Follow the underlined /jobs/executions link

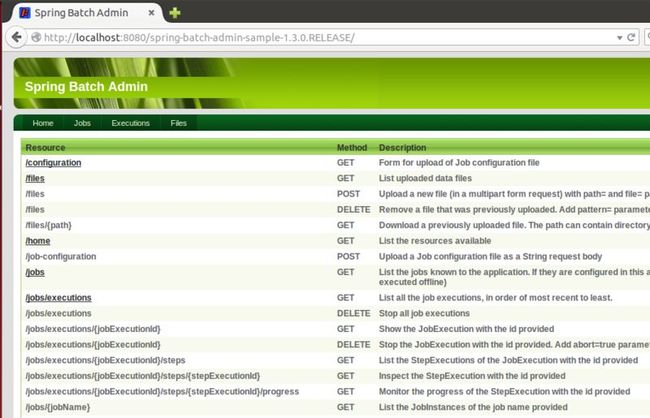[58, 298]
